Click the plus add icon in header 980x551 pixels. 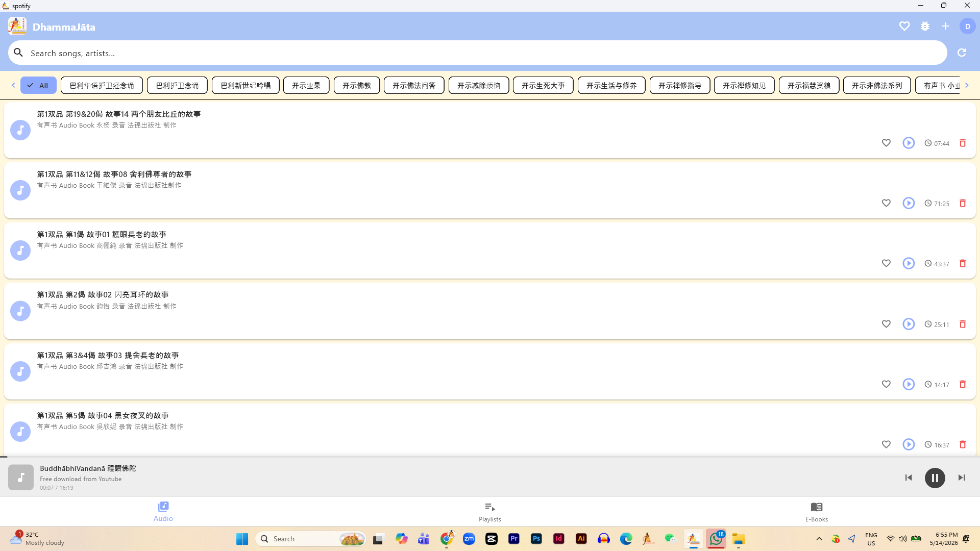[945, 26]
